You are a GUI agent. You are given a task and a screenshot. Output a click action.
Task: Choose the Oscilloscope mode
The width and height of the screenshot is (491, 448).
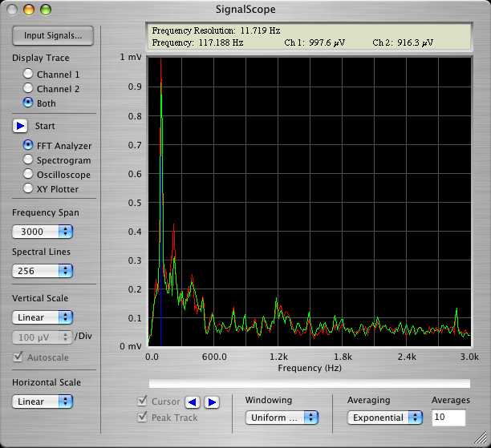29,175
